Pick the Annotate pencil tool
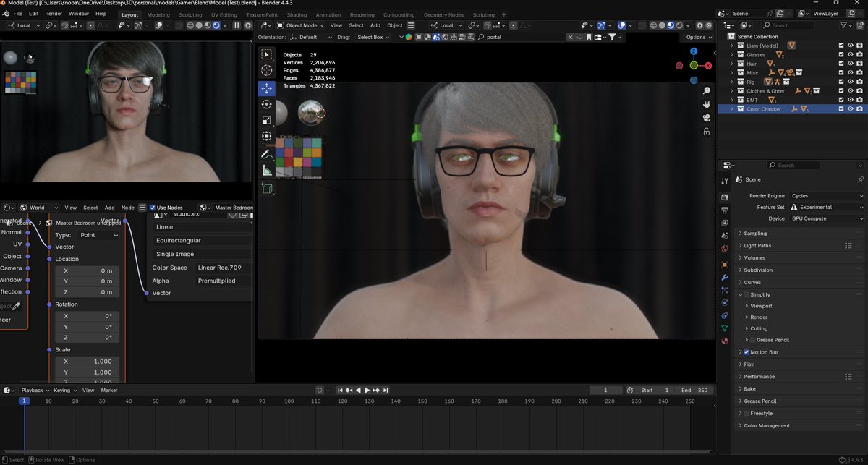Viewport: 868px width, 465px height. (x=267, y=154)
